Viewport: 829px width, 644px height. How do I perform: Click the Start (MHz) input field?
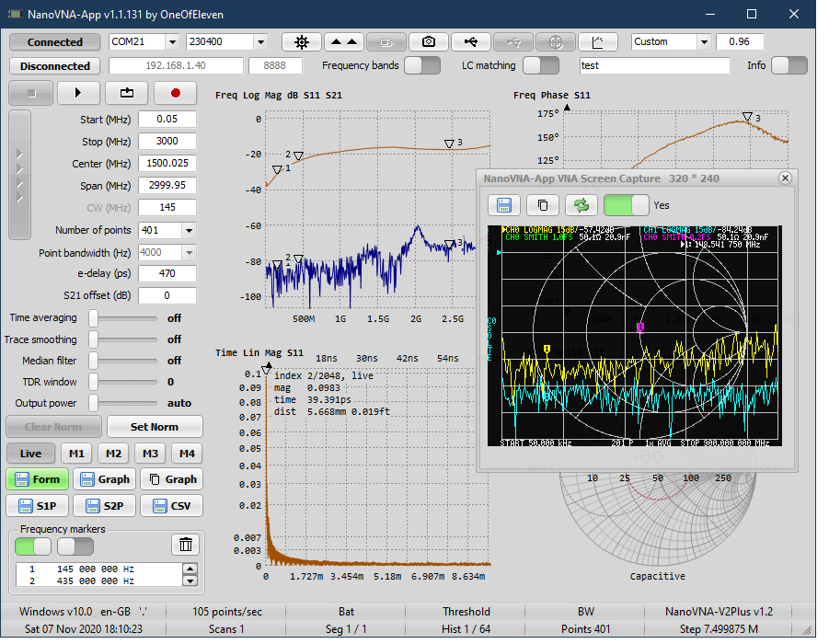point(169,121)
